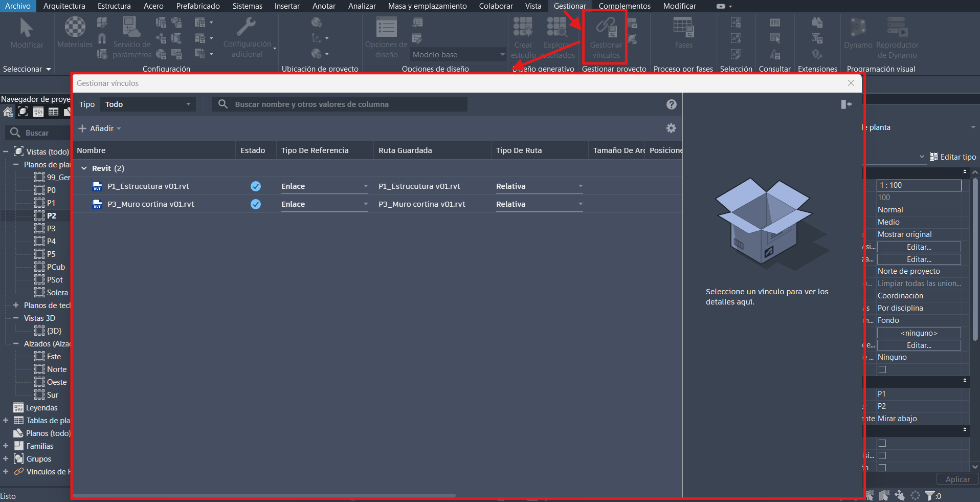Toggle status check for P3_Muro cortina link
Screen dimensions: 980x502
point(256,204)
